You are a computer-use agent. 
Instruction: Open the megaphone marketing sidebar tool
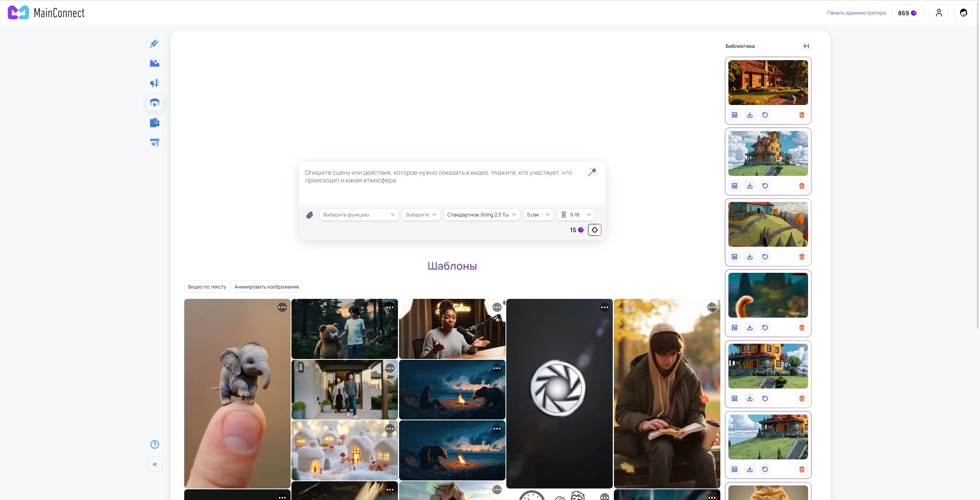point(154,83)
